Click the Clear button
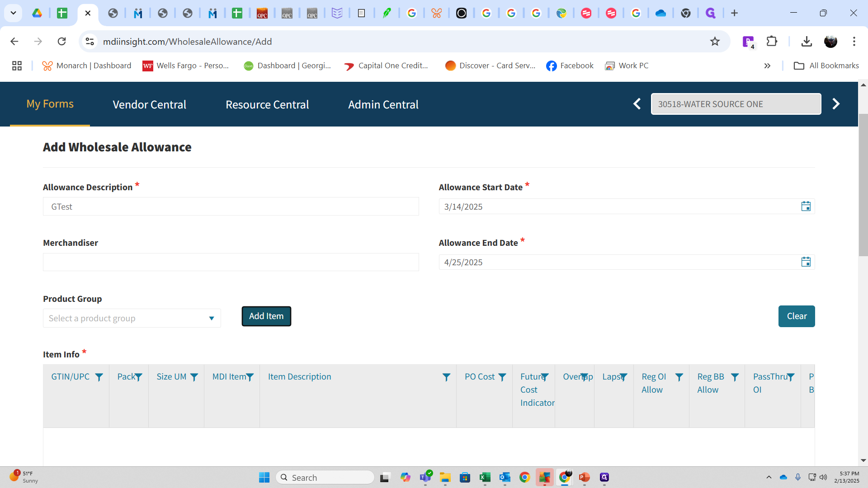Screen dimensions: 868x488 [x=797, y=316]
